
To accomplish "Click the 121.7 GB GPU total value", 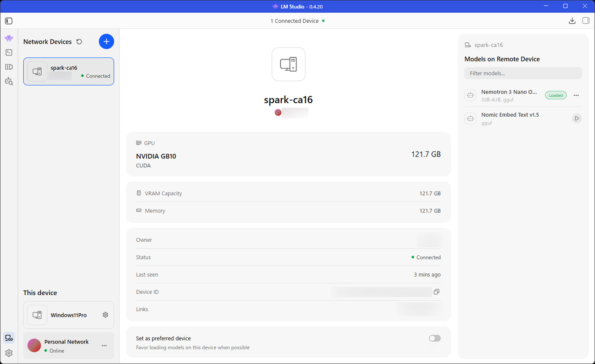I will 426,154.
